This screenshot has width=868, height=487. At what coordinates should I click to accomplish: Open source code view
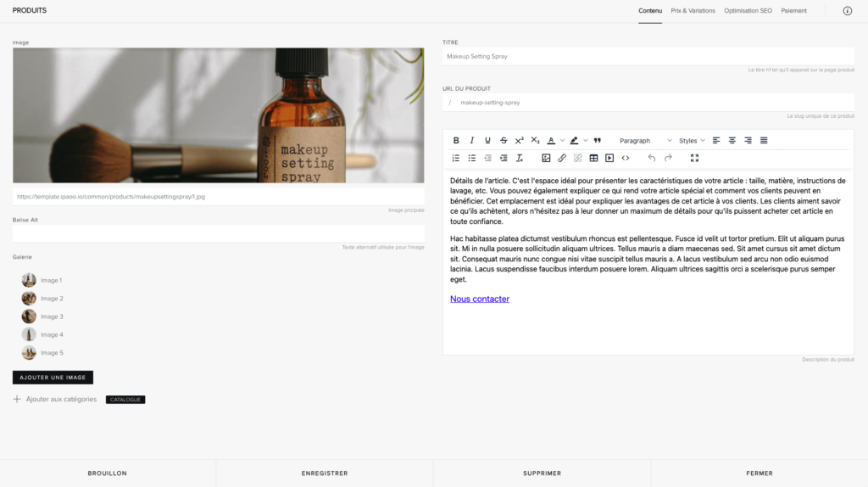tap(626, 159)
